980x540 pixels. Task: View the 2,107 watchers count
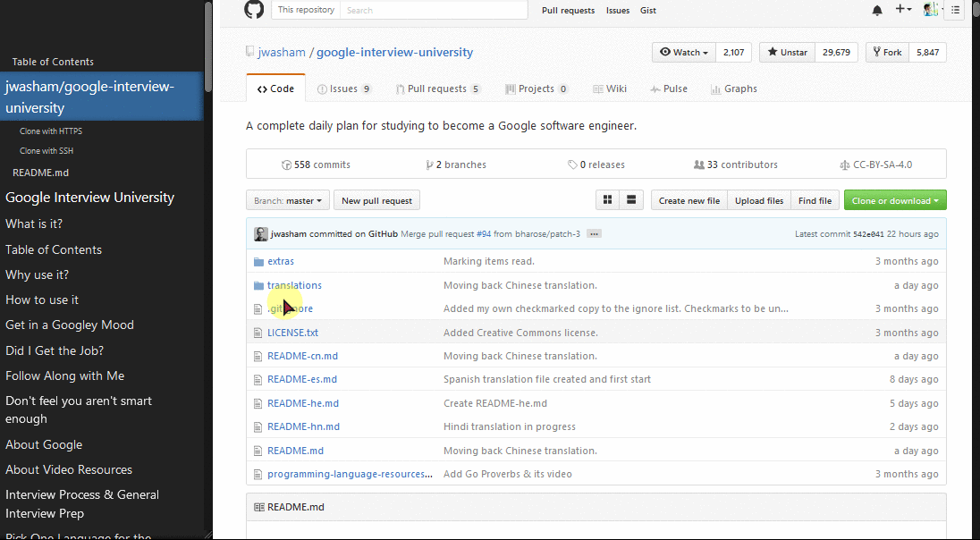(x=734, y=53)
